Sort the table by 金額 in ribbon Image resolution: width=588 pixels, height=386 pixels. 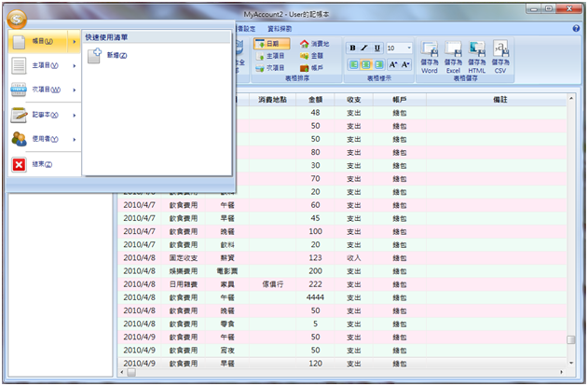point(311,56)
